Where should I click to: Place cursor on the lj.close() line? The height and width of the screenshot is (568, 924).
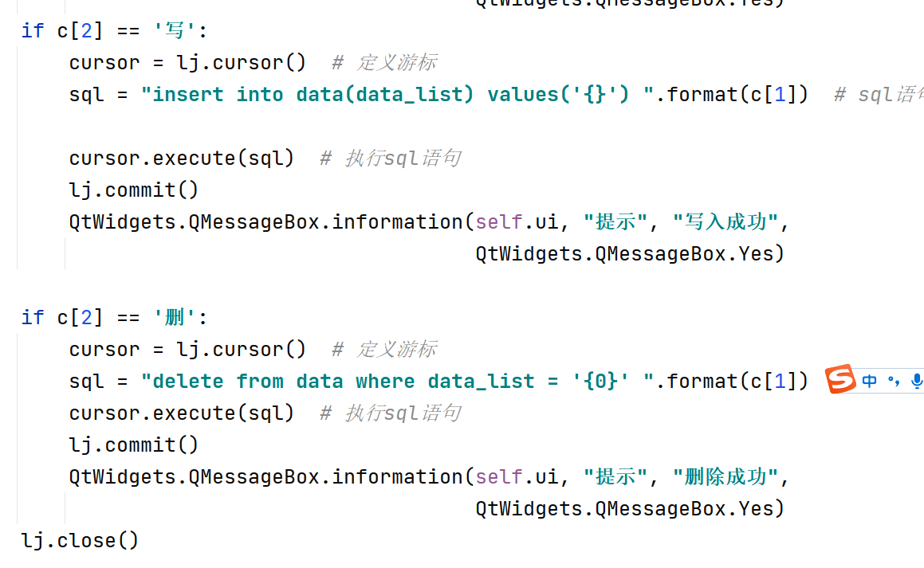click(x=80, y=541)
